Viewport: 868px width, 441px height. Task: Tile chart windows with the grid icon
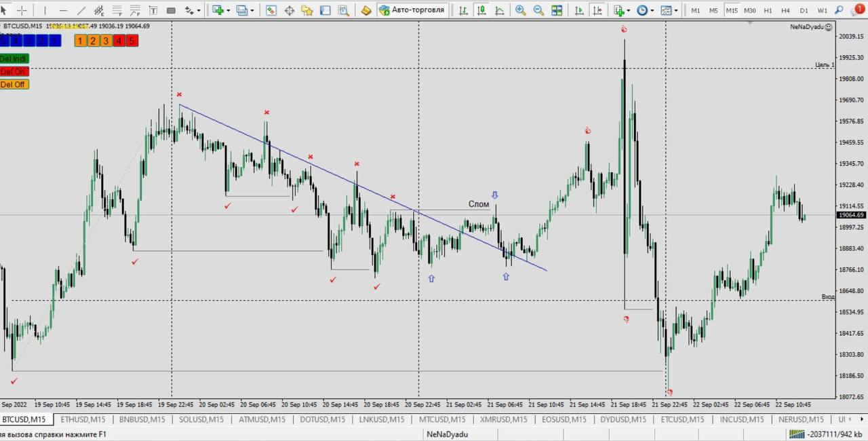tap(557, 10)
